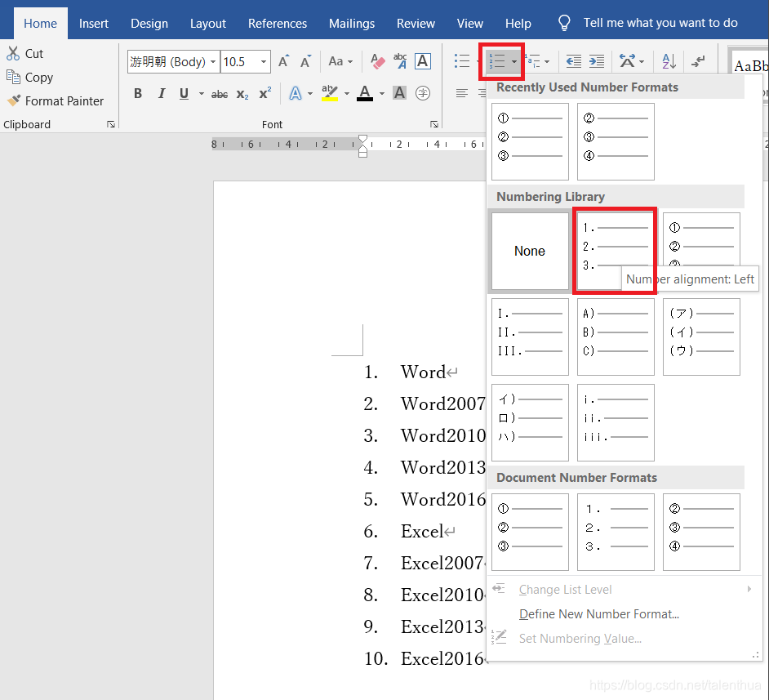
Task: Click the Increase Indent icon
Action: click(597, 61)
